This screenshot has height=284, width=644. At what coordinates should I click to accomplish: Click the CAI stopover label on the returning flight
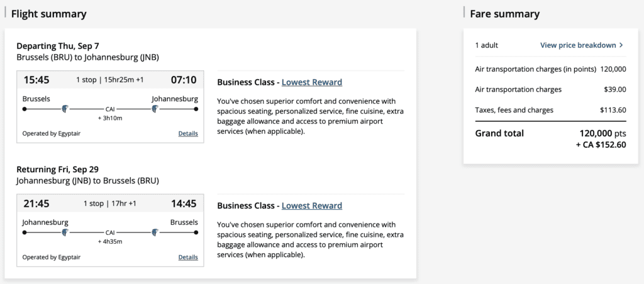coord(110,232)
